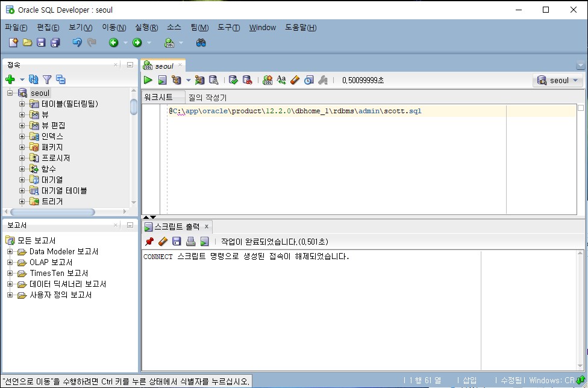The height and width of the screenshot is (388, 588).
Task: Click the funnel Filter icon in connections panel
Action: pos(47,79)
